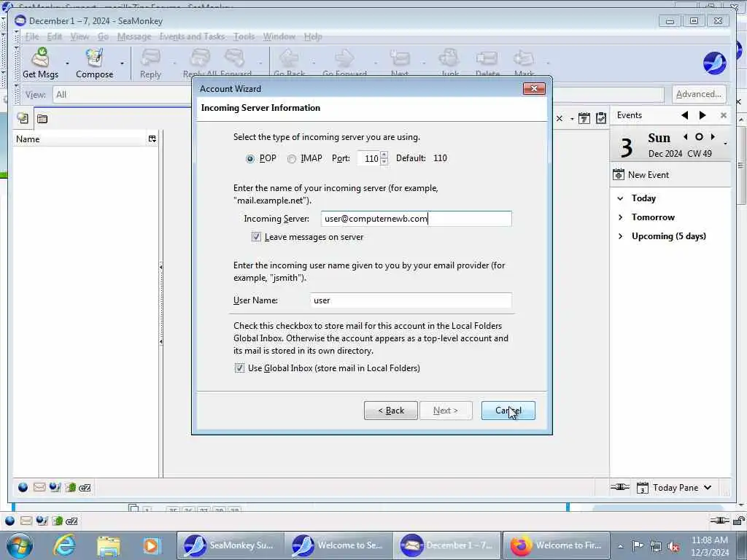
Task: Click the offline/online connection status icon
Action: (x=620, y=486)
